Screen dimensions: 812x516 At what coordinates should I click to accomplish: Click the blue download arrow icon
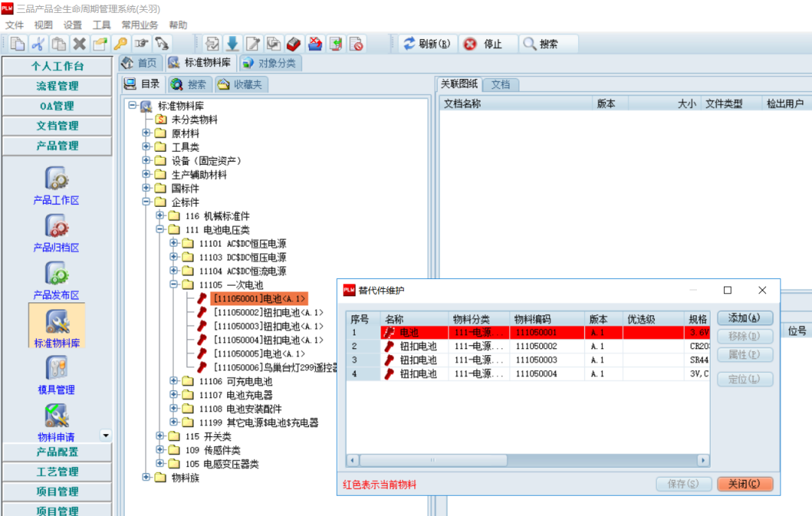click(232, 44)
